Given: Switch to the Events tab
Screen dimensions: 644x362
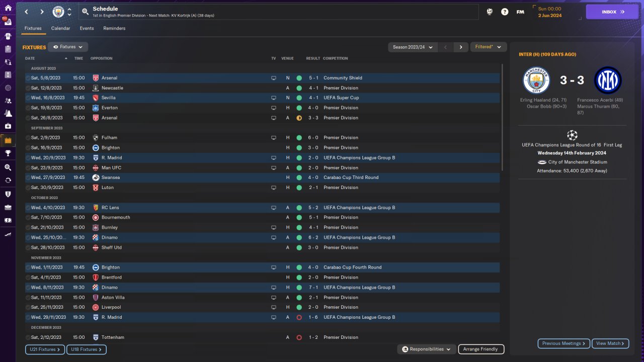Looking at the screenshot, I should [x=87, y=29].
